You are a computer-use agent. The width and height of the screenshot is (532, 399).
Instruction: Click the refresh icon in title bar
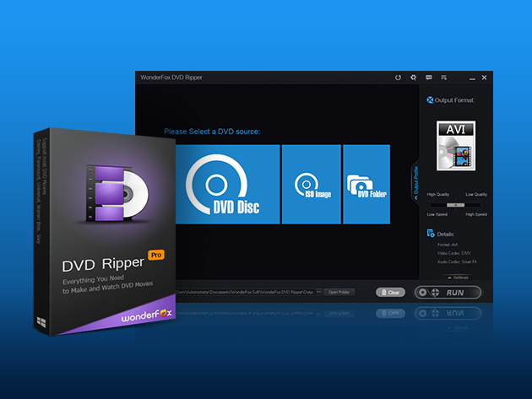(x=399, y=78)
